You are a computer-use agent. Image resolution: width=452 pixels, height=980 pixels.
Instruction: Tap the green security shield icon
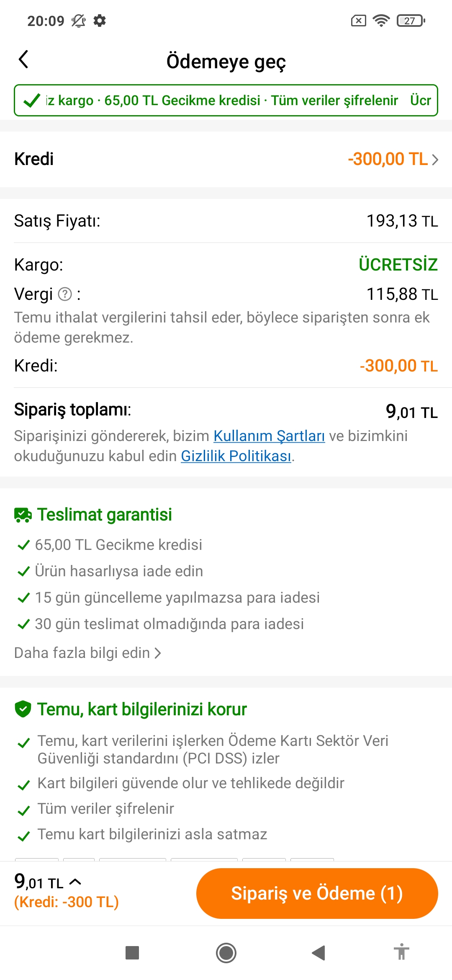coord(23,709)
